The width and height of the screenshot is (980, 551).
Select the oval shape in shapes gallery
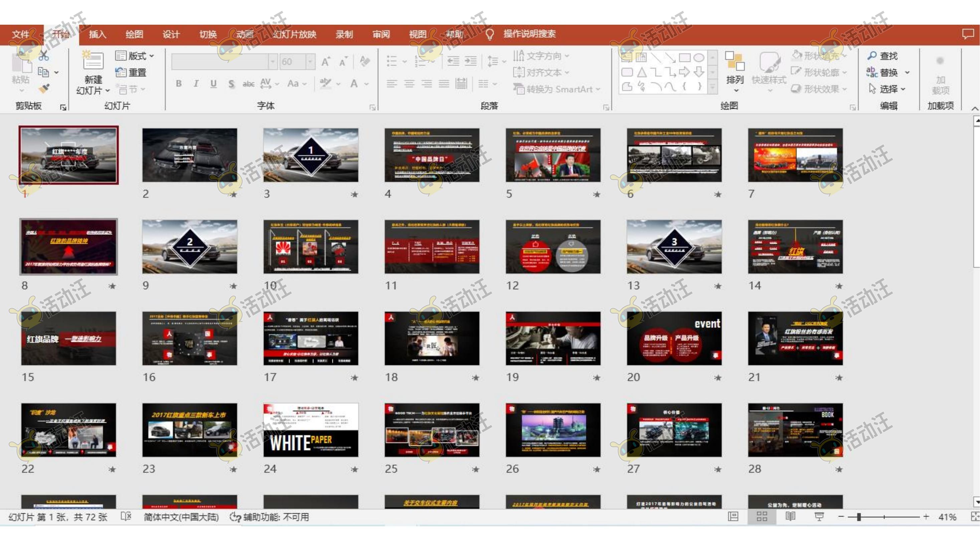coord(699,57)
